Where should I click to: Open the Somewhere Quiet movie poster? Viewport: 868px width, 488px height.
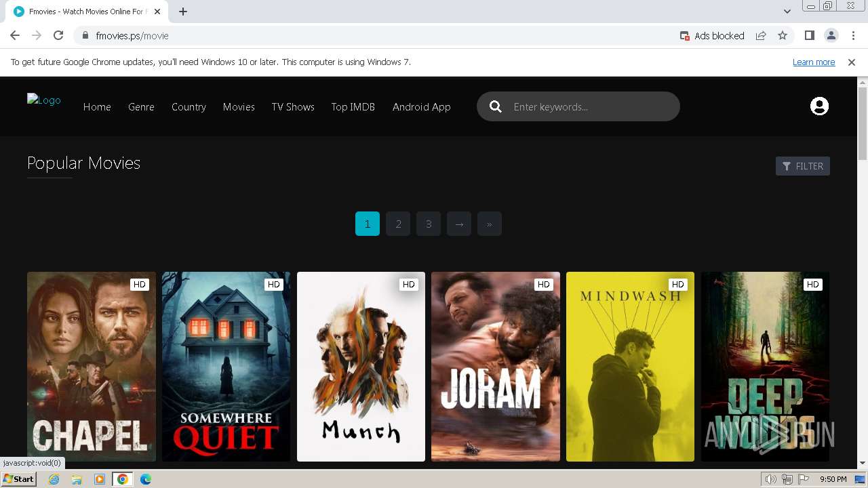point(226,367)
